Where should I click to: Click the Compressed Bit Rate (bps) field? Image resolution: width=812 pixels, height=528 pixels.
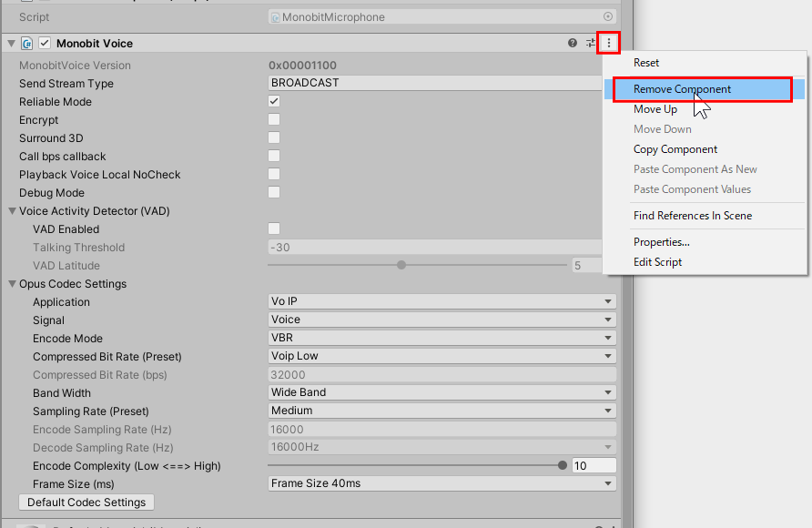tap(442, 375)
